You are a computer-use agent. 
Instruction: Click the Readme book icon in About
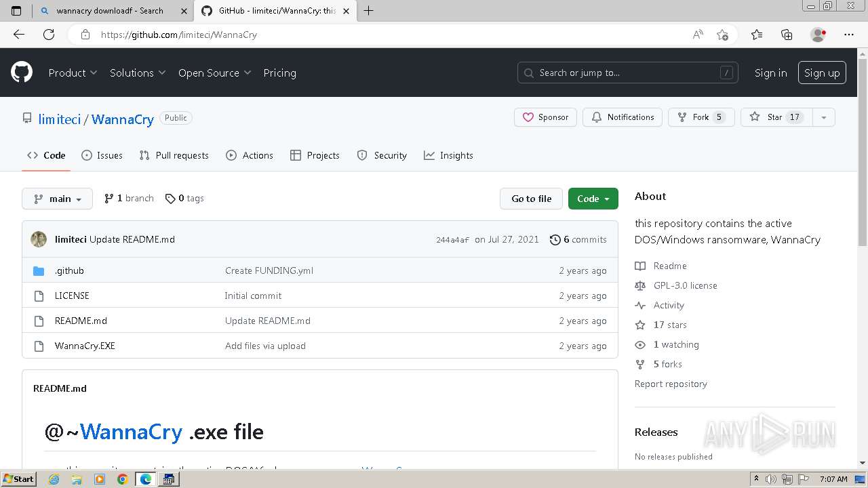pos(640,266)
